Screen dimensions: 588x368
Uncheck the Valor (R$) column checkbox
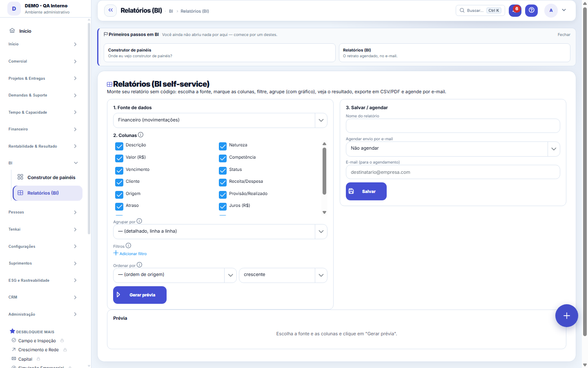pyautogui.click(x=119, y=158)
